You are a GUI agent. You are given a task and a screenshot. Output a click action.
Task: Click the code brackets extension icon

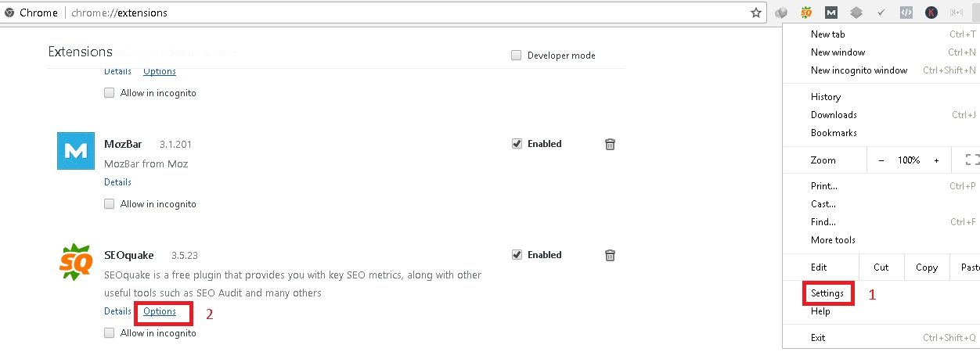tap(906, 13)
